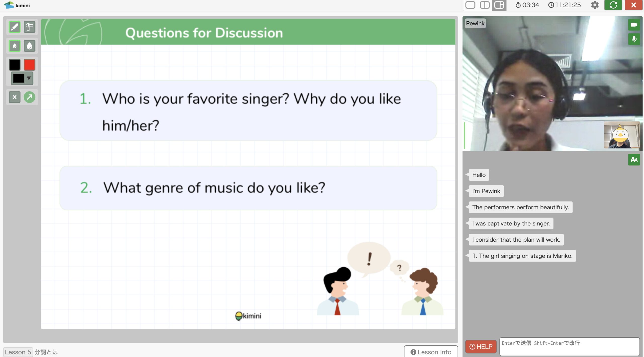644x357 pixels.
Task: Open the custom color dropdown
Action: [22, 78]
